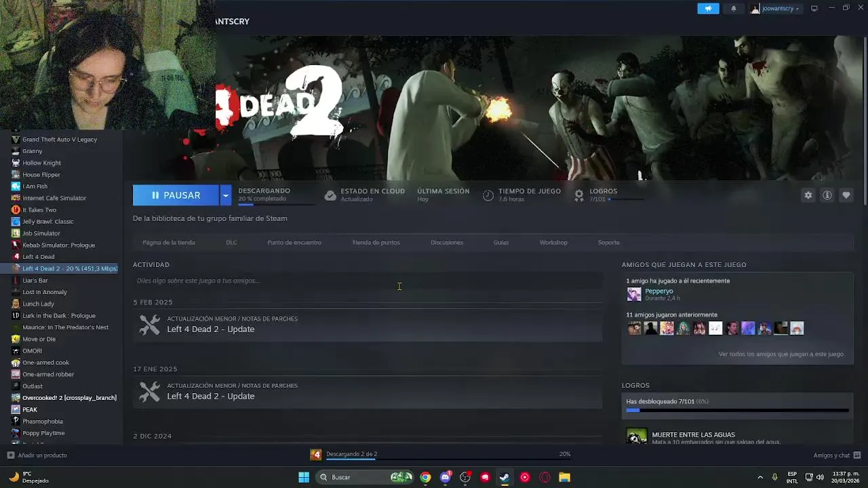Image resolution: width=868 pixels, height=488 pixels.
Task: Select Poppy Playtime in the library list
Action: pyautogui.click(x=43, y=433)
